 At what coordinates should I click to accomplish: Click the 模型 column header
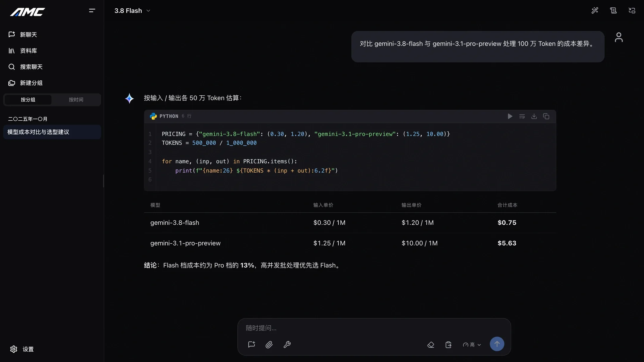pyautogui.click(x=155, y=205)
